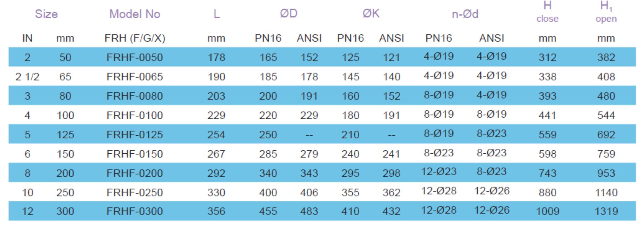Select the FRH (F/G/X) subheader

(135, 38)
